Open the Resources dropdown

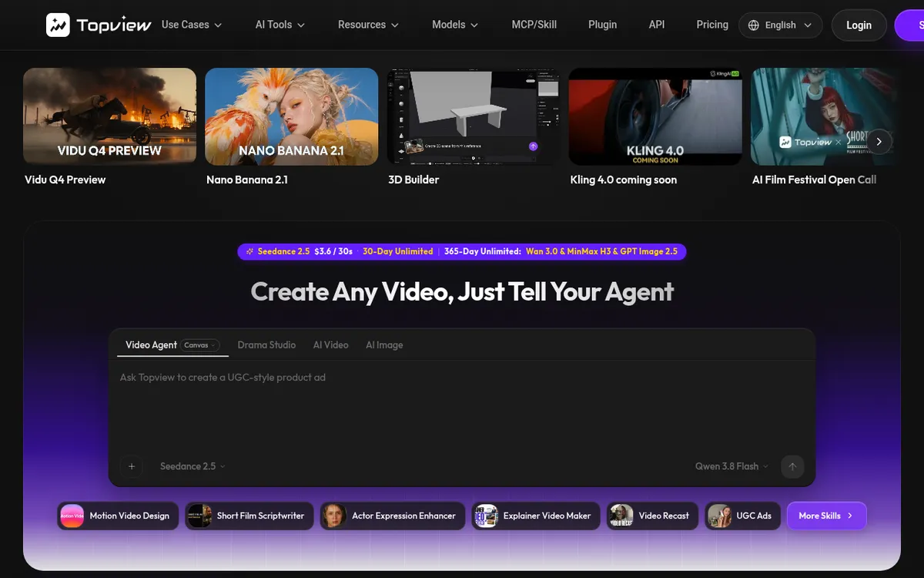pyautogui.click(x=369, y=25)
